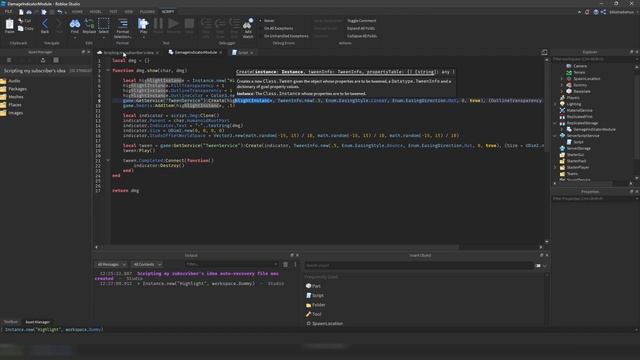Close the DamageIndicatorModule tab
Viewport: 640px width, 360px height.
221,53
